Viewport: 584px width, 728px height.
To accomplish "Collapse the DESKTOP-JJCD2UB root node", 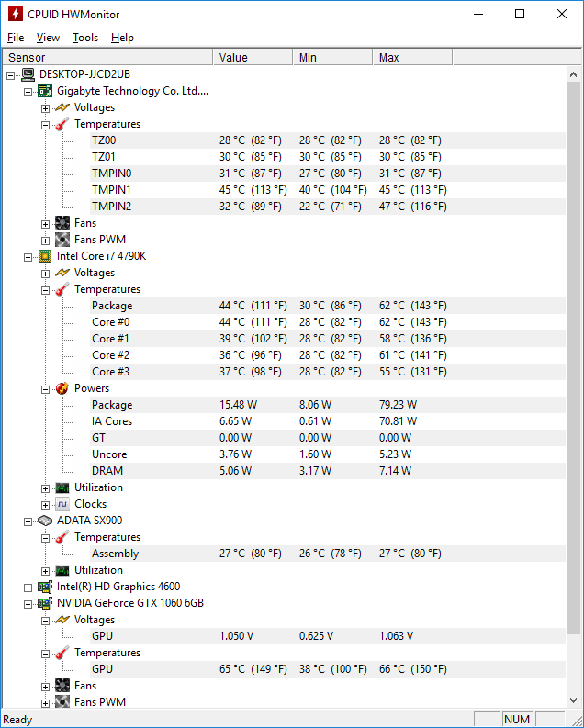I will tap(11, 75).
